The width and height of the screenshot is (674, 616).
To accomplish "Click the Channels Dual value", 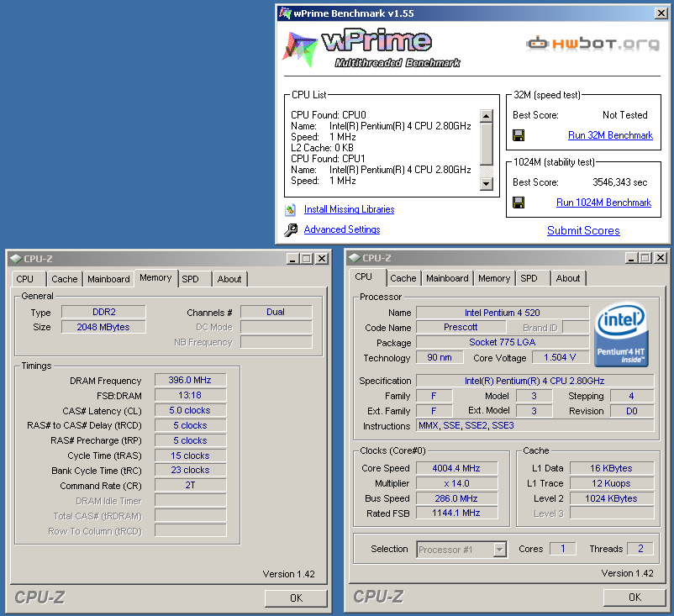I will [x=276, y=312].
